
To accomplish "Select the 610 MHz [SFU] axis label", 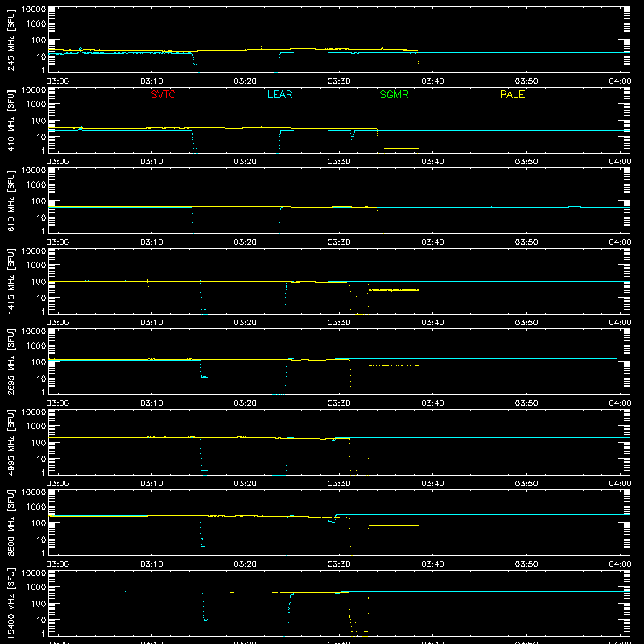I will pos(10,200).
